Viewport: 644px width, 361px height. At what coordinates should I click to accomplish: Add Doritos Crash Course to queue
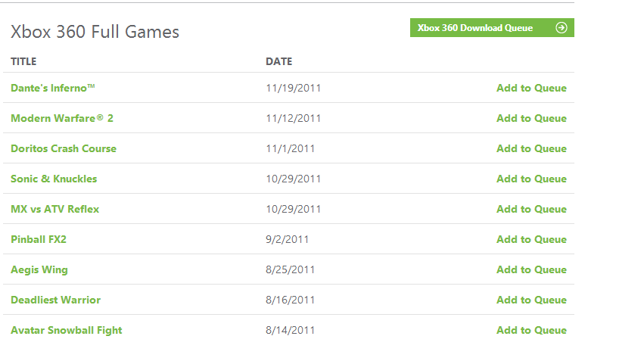pyautogui.click(x=531, y=148)
